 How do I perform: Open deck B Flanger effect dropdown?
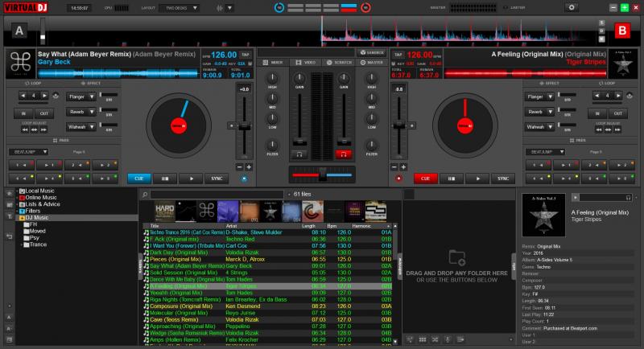539,96
